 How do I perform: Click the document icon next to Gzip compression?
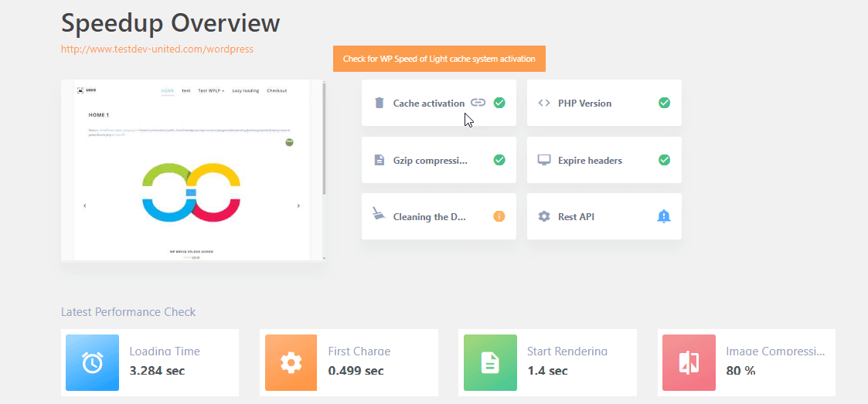[379, 160]
